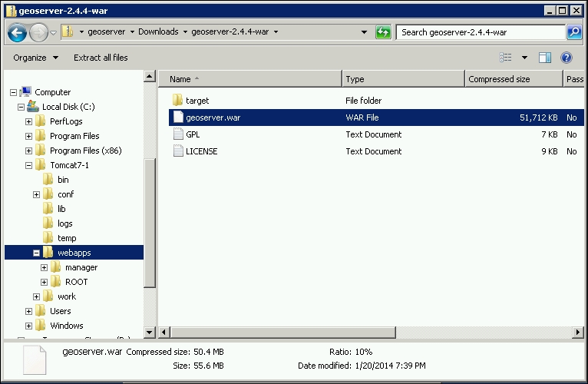Expand the conf folder node
The width and height of the screenshot is (588, 384).
(36, 195)
